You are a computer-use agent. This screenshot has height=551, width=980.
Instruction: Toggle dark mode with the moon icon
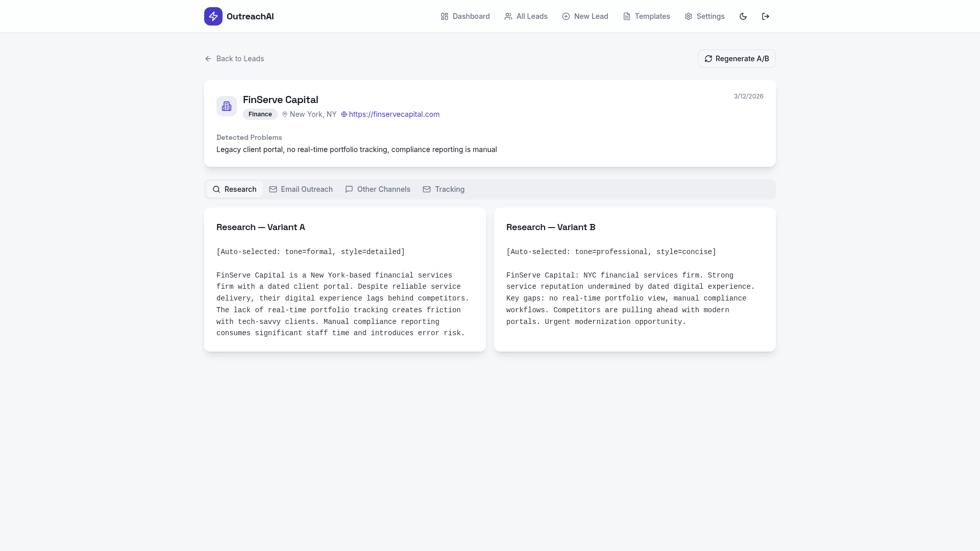click(x=743, y=16)
